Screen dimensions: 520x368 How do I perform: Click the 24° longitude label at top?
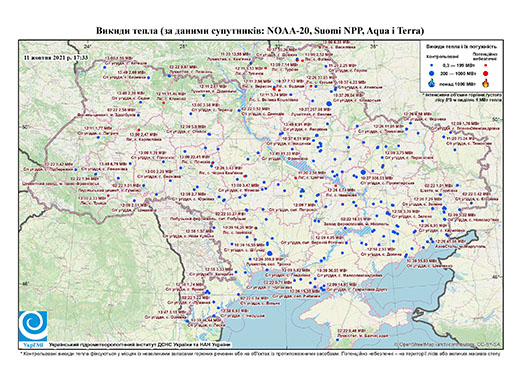click(x=87, y=46)
